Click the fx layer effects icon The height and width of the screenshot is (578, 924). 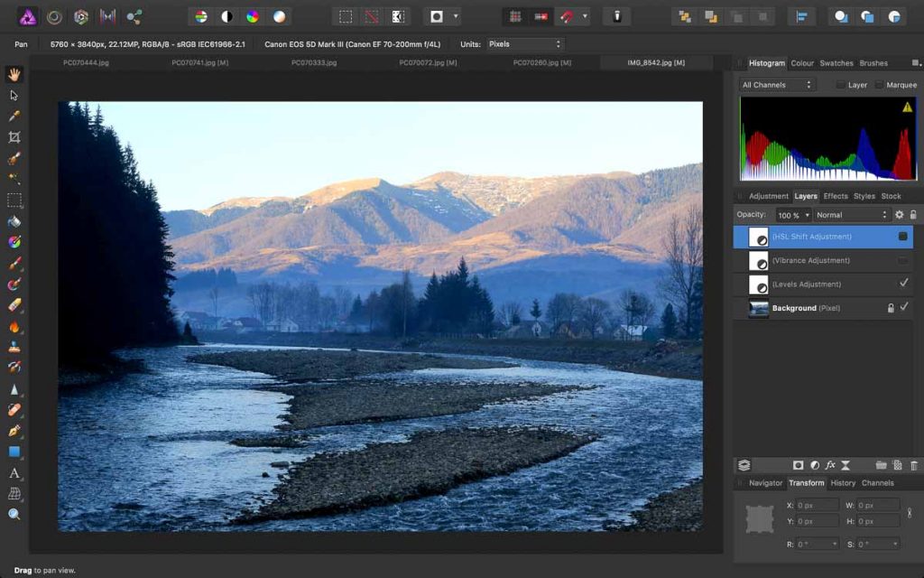click(830, 465)
